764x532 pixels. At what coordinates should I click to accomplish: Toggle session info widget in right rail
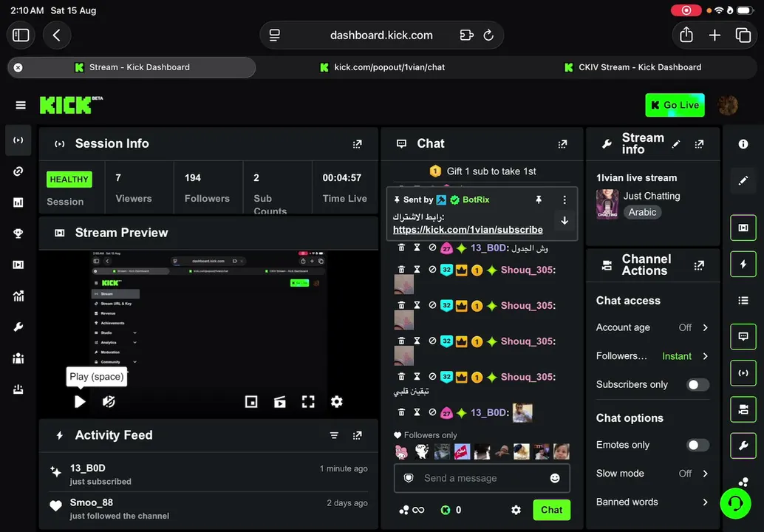[x=743, y=372]
